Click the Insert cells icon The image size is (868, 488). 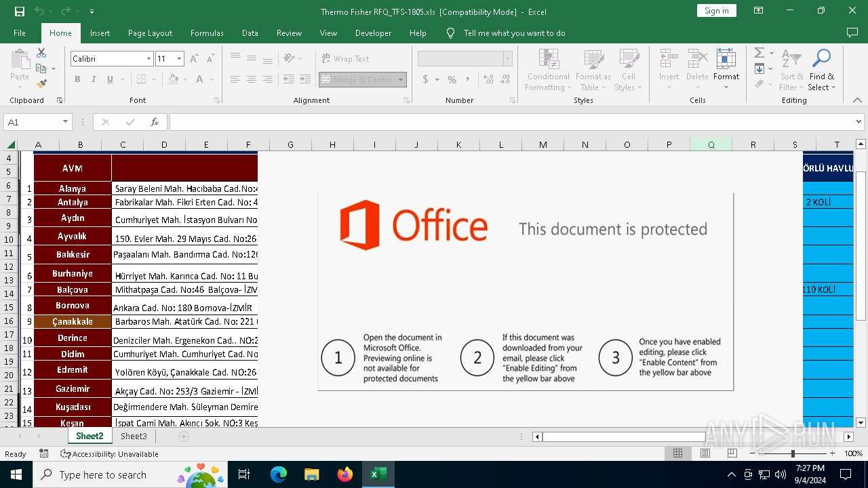[x=669, y=58]
